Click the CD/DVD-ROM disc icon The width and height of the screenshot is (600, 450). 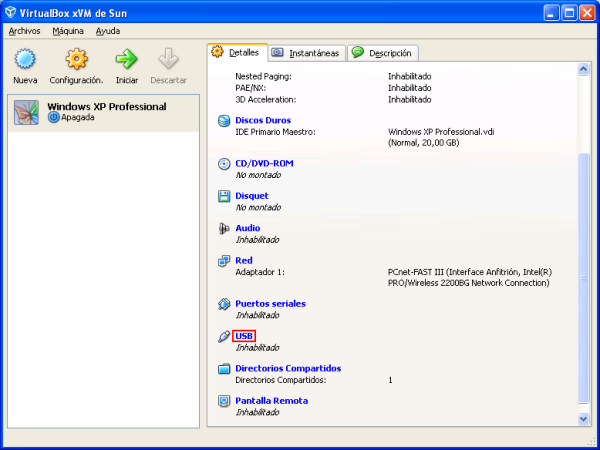224,164
